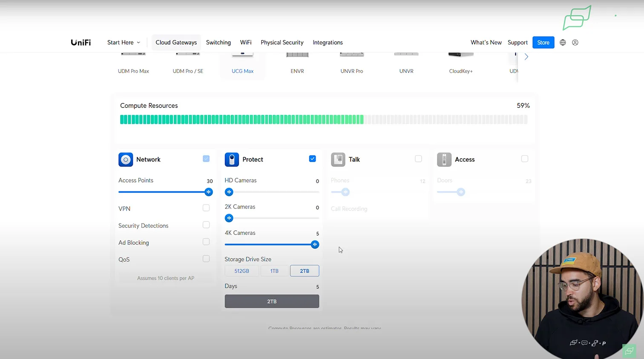This screenshot has width=644, height=359.
Task: Turn on Ad Blocking checkbox
Action: click(x=206, y=242)
